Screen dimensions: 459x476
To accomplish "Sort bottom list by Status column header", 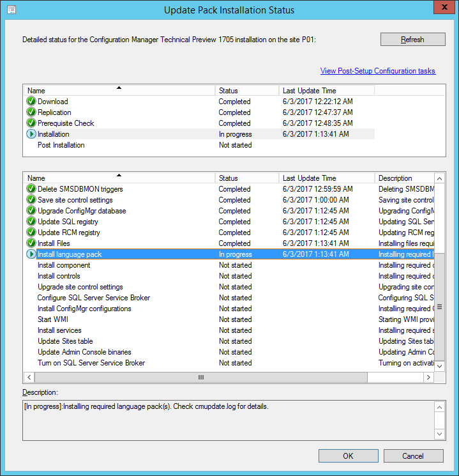I will click(247, 178).
